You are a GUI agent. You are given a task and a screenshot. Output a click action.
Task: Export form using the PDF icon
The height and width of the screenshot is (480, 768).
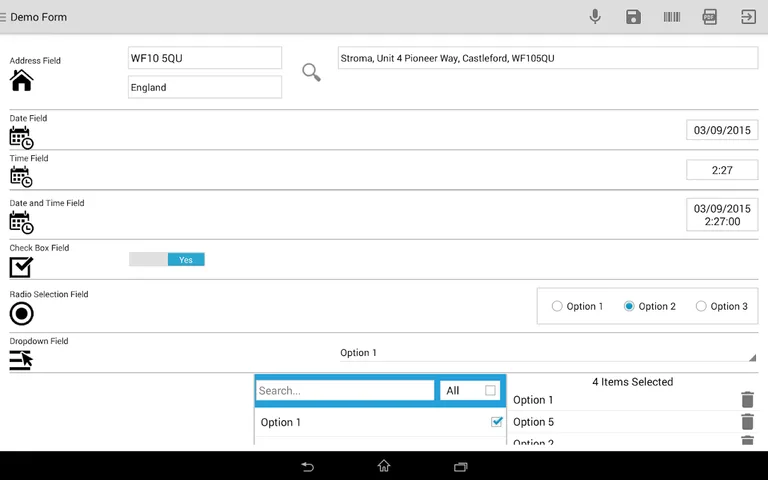coord(710,17)
